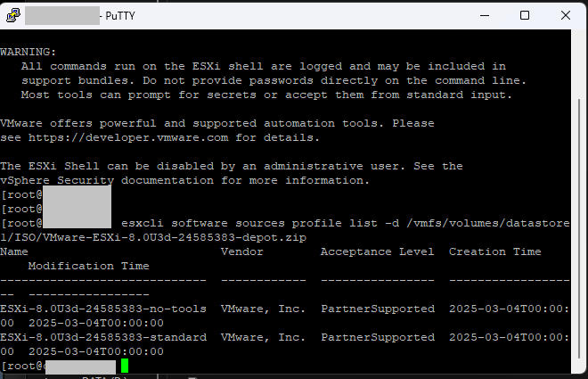Click the Modification Time column header

[x=89, y=266]
